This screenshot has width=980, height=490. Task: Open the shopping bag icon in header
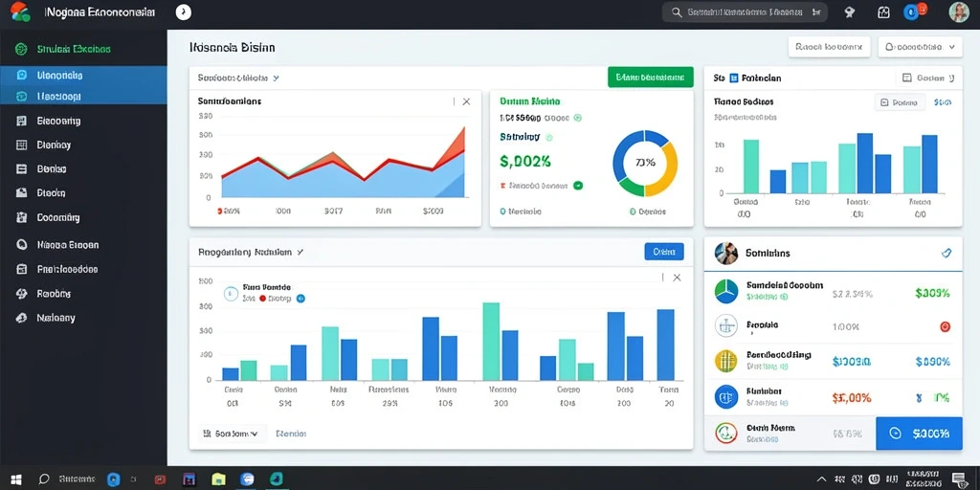pos(883,11)
